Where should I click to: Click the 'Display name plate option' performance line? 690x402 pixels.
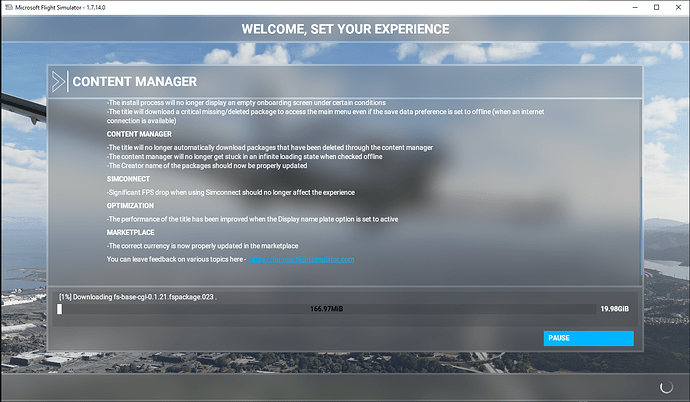(x=252, y=219)
